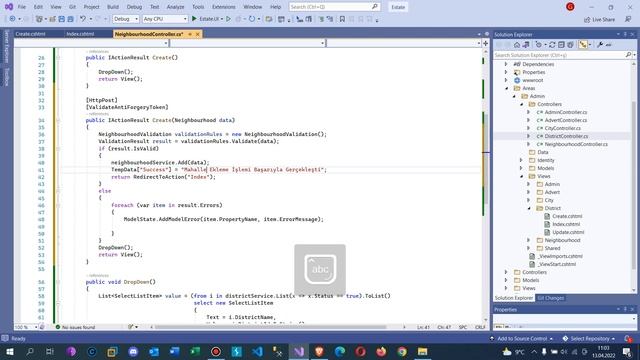Select CityController.cs in Solution Explorer
The image size is (640, 360).
(562, 128)
